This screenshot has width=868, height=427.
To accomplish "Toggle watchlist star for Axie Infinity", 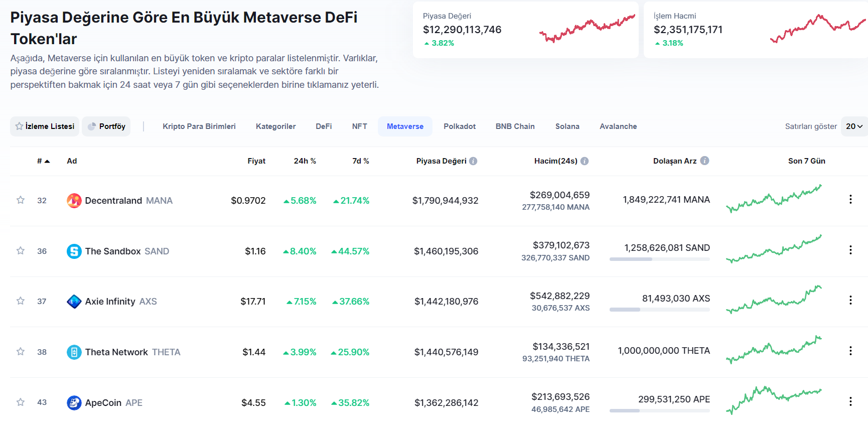I will [x=21, y=301].
